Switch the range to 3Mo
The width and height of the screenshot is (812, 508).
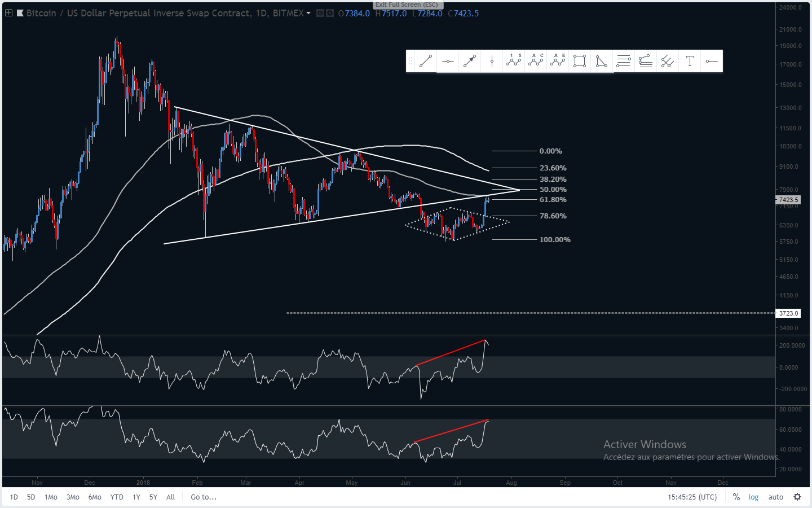point(73,497)
